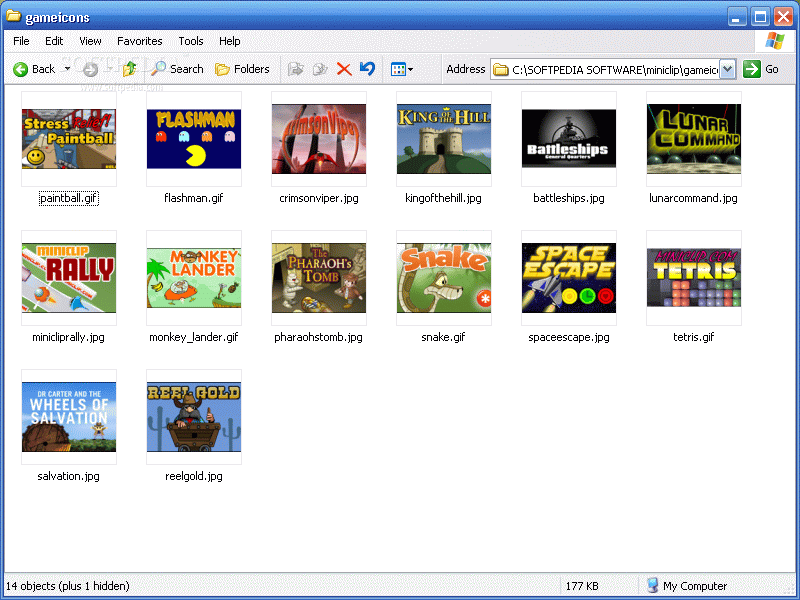The width and height of the screenshot is (800, 600).
Task: Select the Lunar Command thumbnail
Action: pos(694,139)
